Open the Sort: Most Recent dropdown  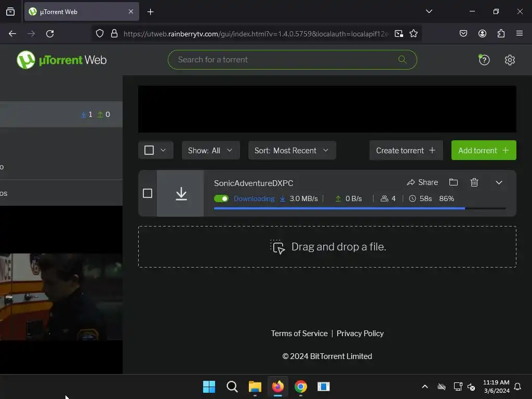coord(292,150)
